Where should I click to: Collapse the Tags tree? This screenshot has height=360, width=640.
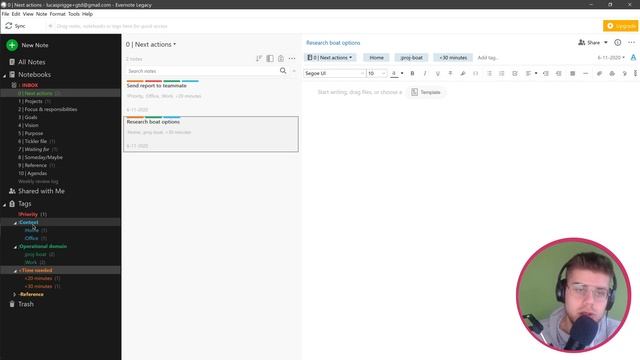tap(4, 204)
